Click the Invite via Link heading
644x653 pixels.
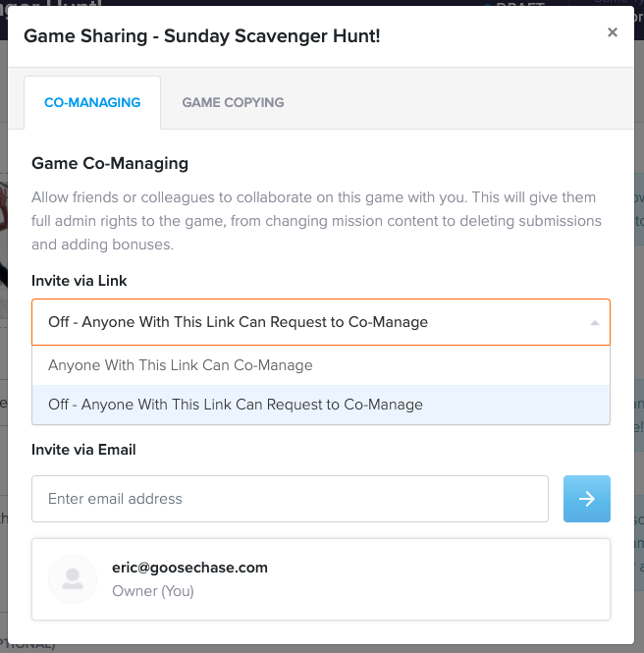pyautogui.click(x=80, y=281)
